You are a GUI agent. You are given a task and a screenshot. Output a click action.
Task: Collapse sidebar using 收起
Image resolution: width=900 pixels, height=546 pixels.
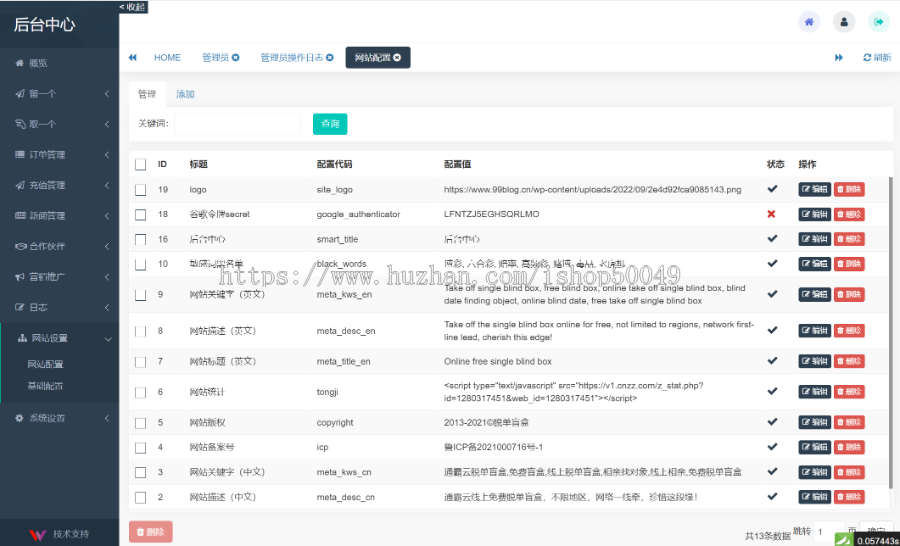click(x=133, y=7)
